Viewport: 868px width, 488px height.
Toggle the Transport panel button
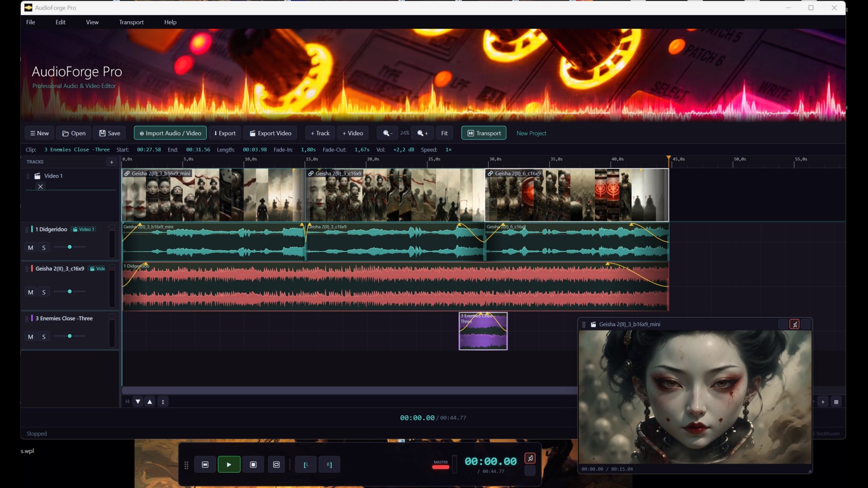point(484,133)
